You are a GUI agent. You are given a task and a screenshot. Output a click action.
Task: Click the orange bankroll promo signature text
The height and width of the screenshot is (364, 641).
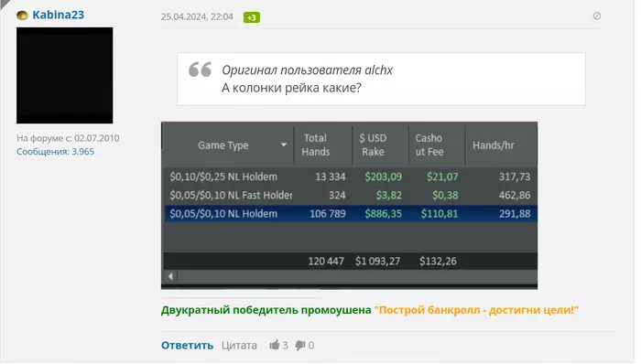click(476, 310)
